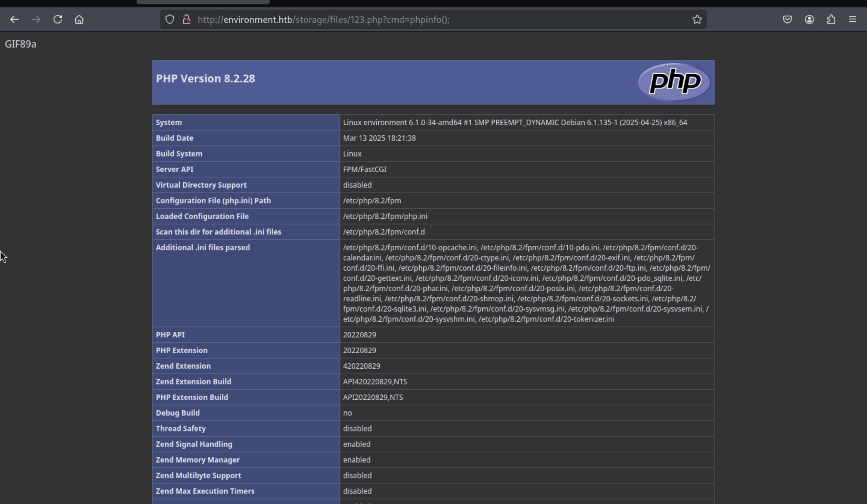Go to the Home page icon
867x504 pixels.
(x=79, y=20)
